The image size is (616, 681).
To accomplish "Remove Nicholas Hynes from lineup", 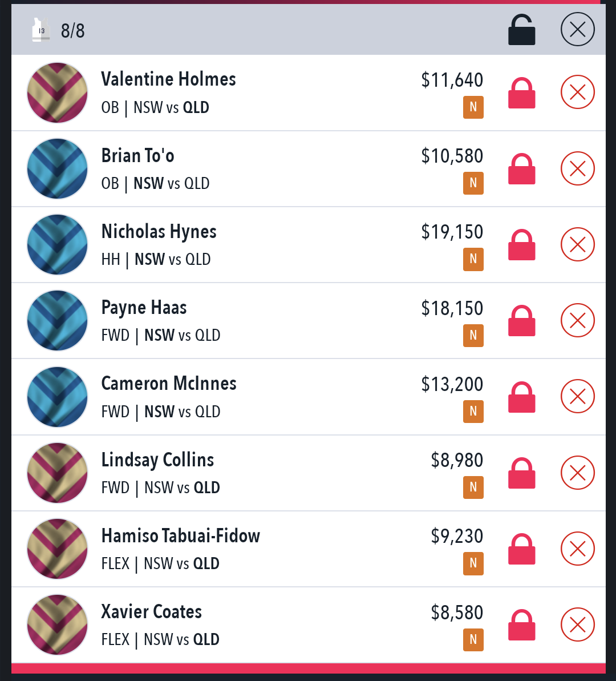I will (577, 244).
